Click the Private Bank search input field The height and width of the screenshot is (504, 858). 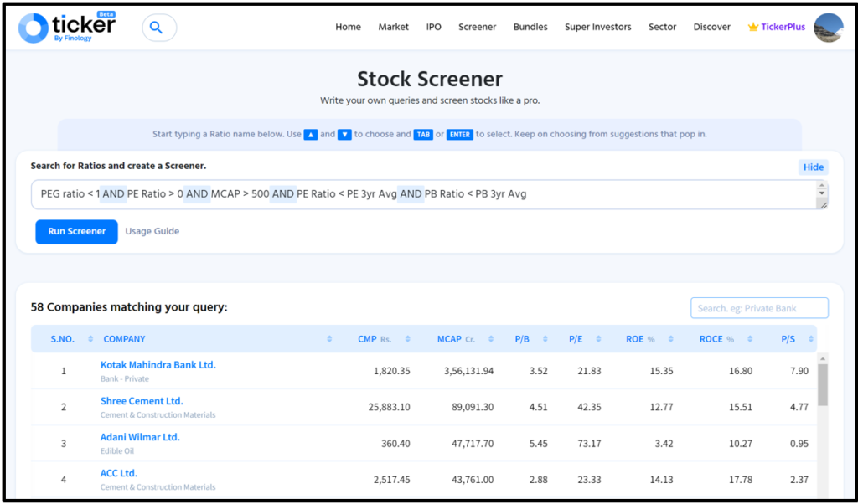pyautogui.click(x=759, y=307)
